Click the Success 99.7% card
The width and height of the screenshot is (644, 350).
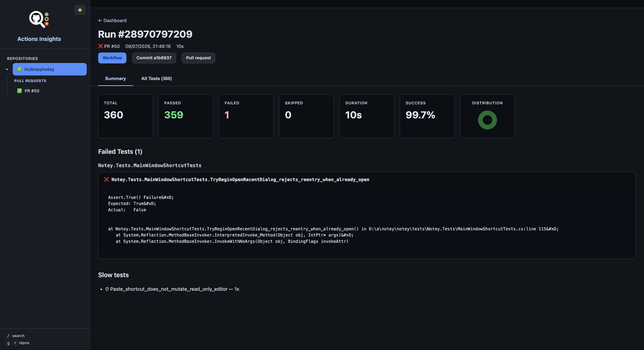[x=427, y=116]
